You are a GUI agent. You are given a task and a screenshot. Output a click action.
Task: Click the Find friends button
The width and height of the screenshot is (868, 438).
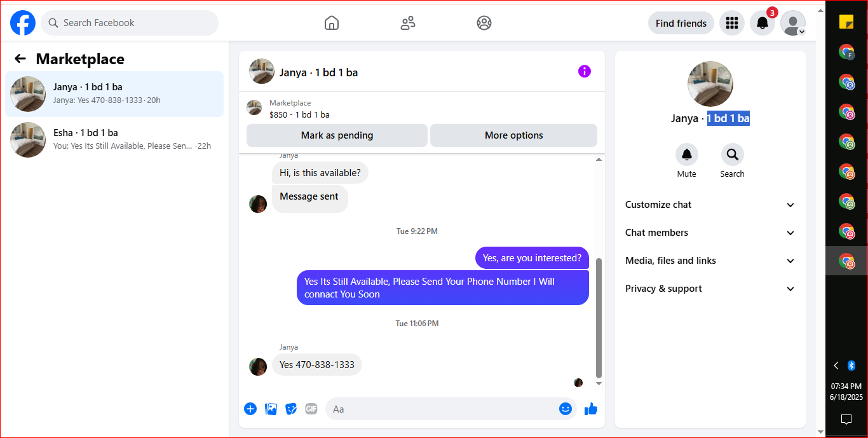(x=681, y=23)
